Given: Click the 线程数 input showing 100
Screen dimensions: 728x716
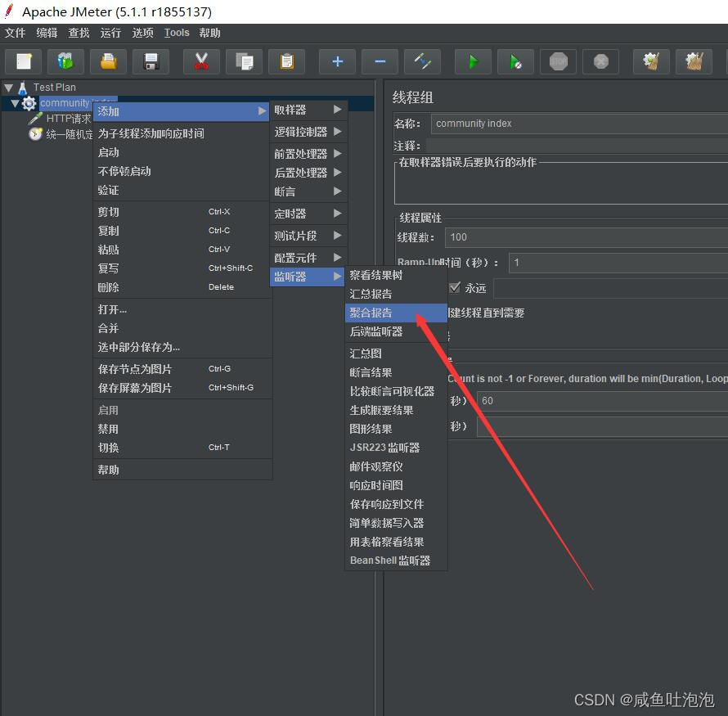Looking at the screenshot, I should pos(586,237).
